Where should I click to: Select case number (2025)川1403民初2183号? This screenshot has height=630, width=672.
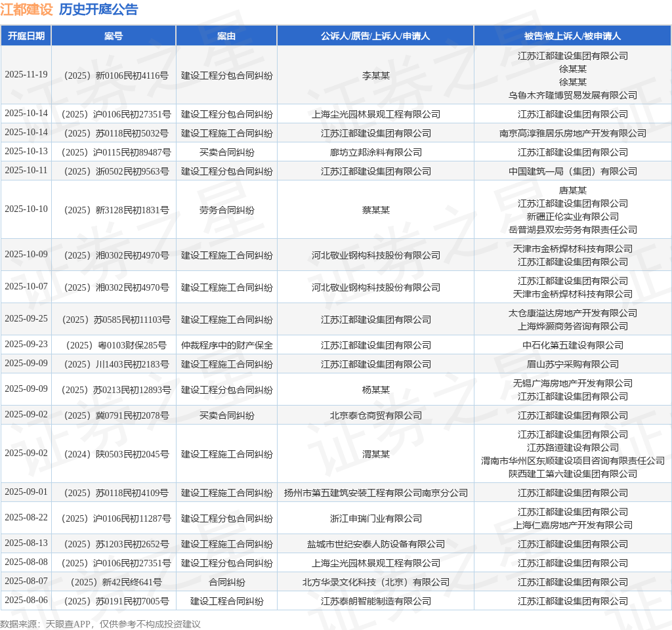tap(116, 364)
